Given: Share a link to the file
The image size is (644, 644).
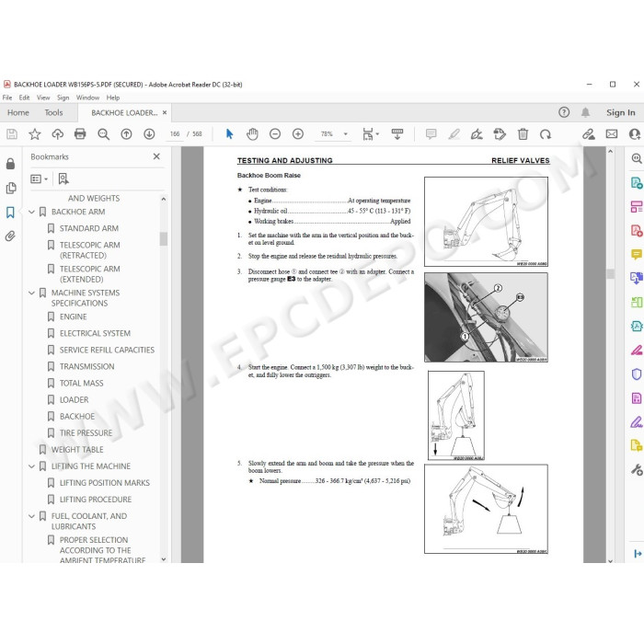Looking at the screenshot, I should [x=589, y=134].
